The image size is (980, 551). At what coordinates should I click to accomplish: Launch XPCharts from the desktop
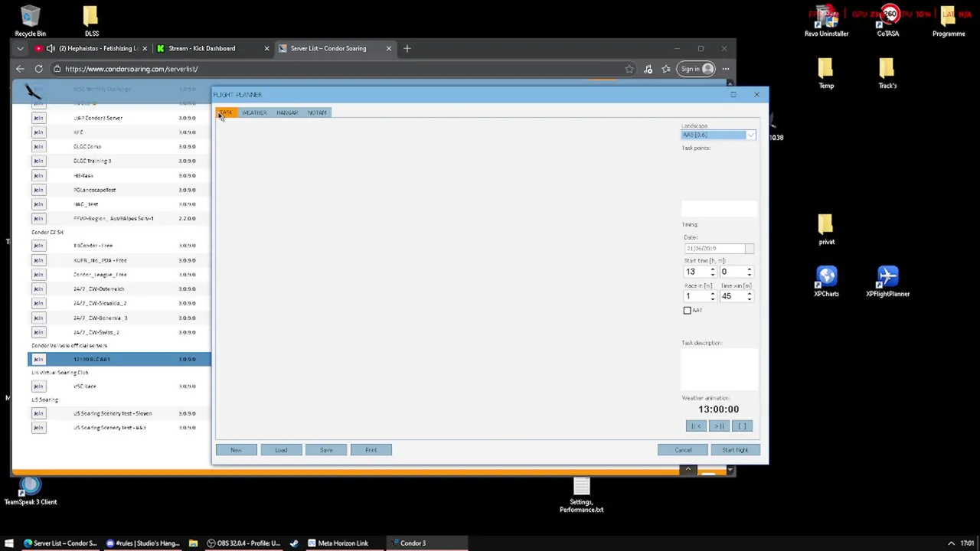[x=826, y=281]
